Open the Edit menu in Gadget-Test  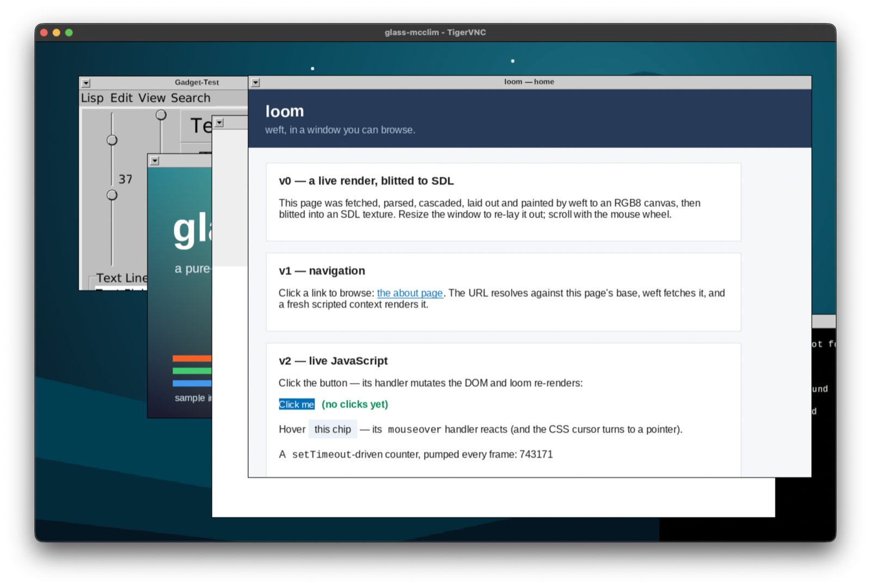point(121,98)
